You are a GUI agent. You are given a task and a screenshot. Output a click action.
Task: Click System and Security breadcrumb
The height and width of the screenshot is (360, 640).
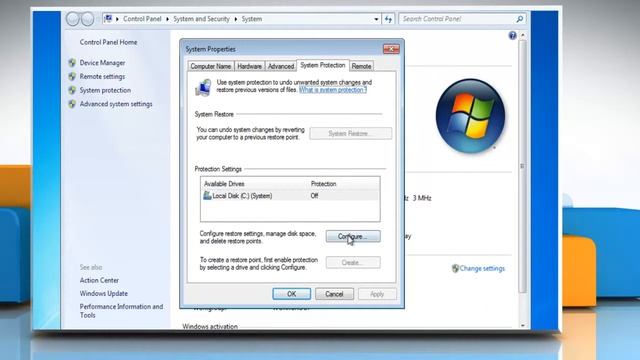tap(201, 19)
